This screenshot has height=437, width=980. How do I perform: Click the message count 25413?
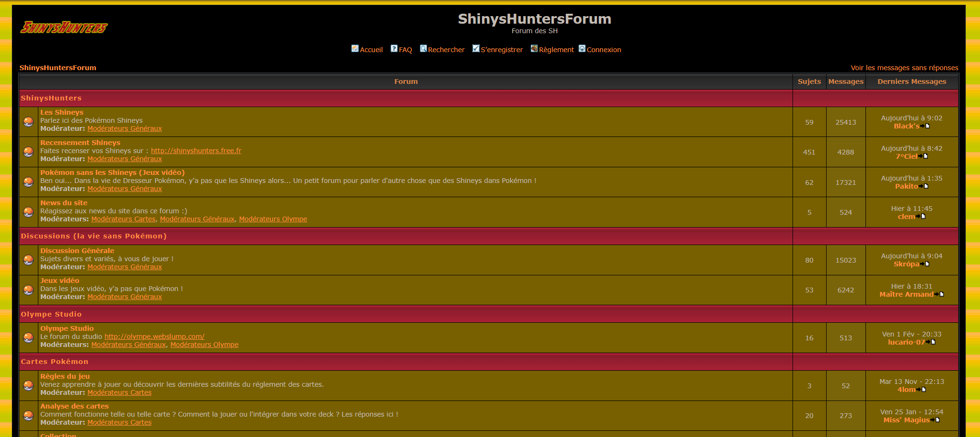(x=846, y=122)
